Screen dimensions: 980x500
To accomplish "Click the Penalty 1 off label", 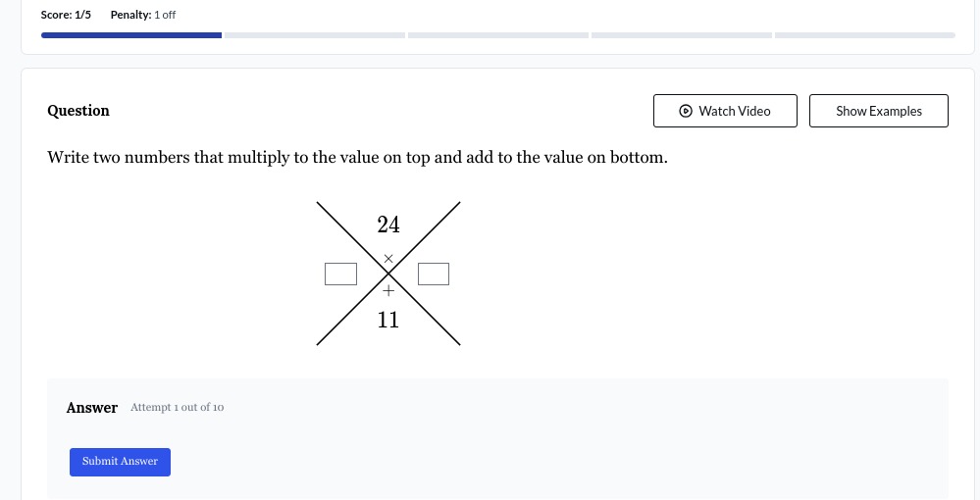I will (143, 15).
